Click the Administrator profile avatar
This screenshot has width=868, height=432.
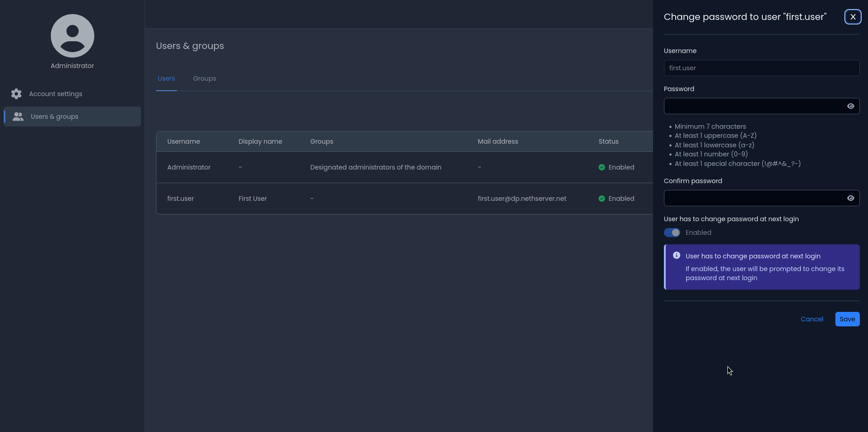click(x=73, y=36)
